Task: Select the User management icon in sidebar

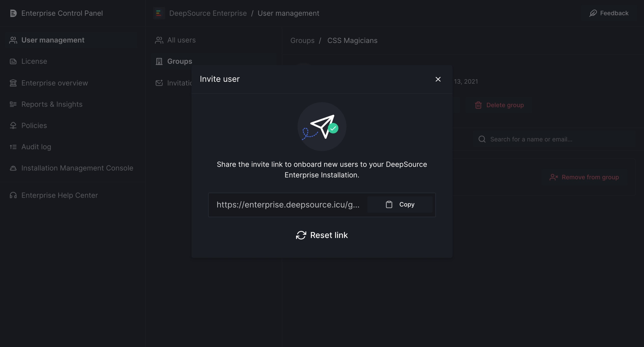Action: (x=13, y=40)
